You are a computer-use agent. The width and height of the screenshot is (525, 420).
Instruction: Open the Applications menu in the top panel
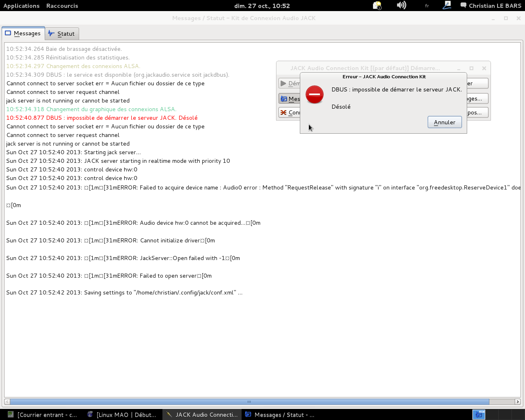pyautogui.click(x=21, y=6)
